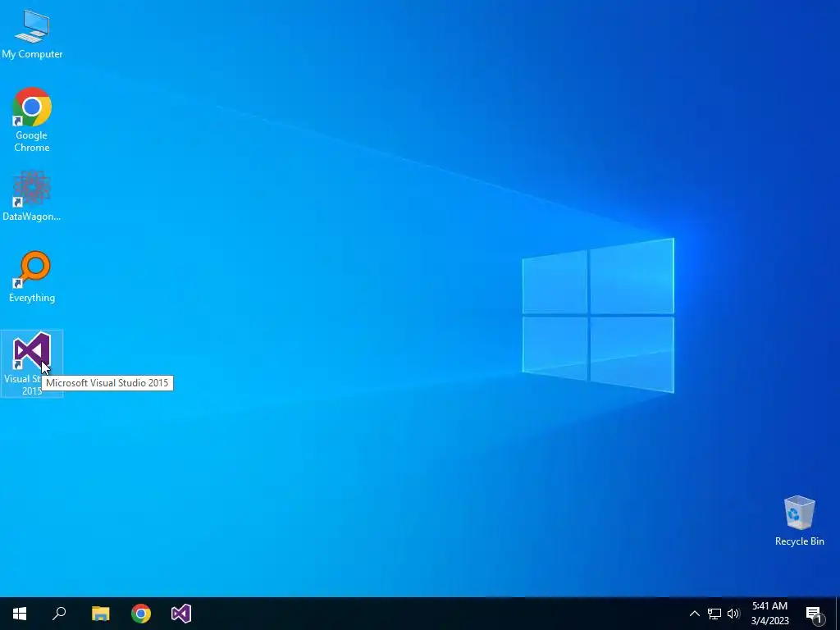Select the Everything search desktop shortcut
840x630 pixels.
pyautogui.click(x=32, y=277)
